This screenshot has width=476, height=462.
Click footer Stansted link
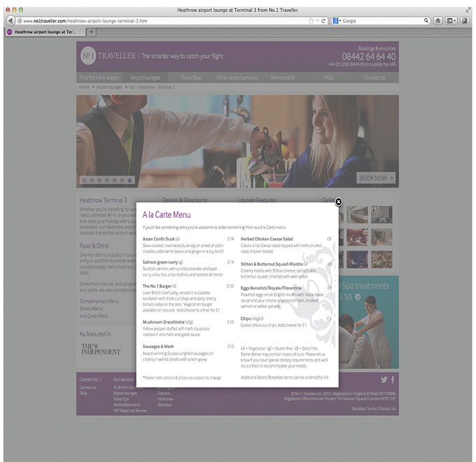click(164, 405)
